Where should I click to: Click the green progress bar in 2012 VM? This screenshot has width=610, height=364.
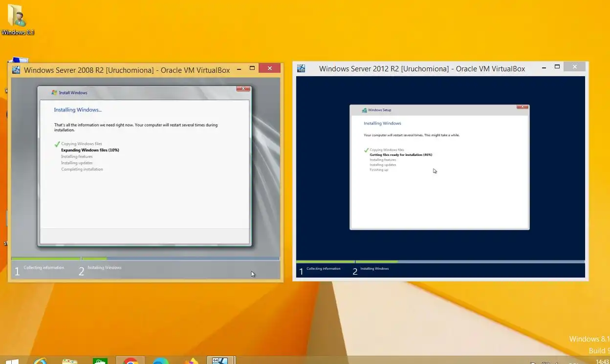pyautogui.click(x=347, y=262)
